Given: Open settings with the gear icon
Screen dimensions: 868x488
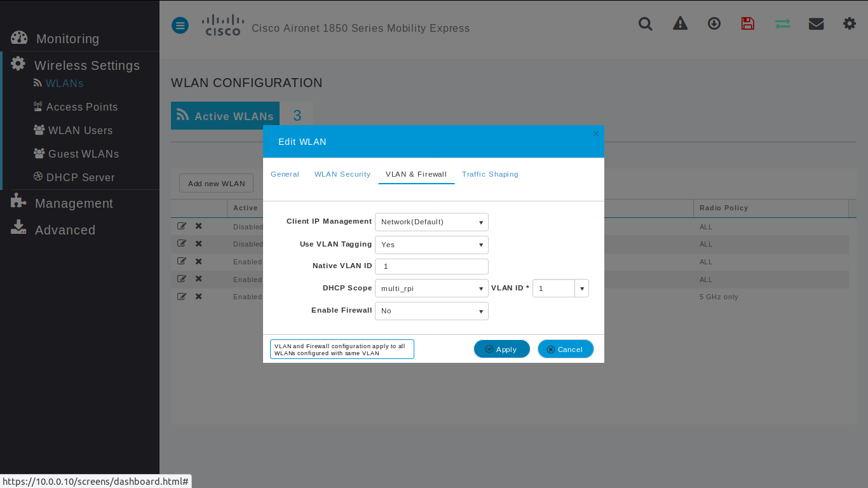Looking at the screenshot, I should [x=850, y=24].
